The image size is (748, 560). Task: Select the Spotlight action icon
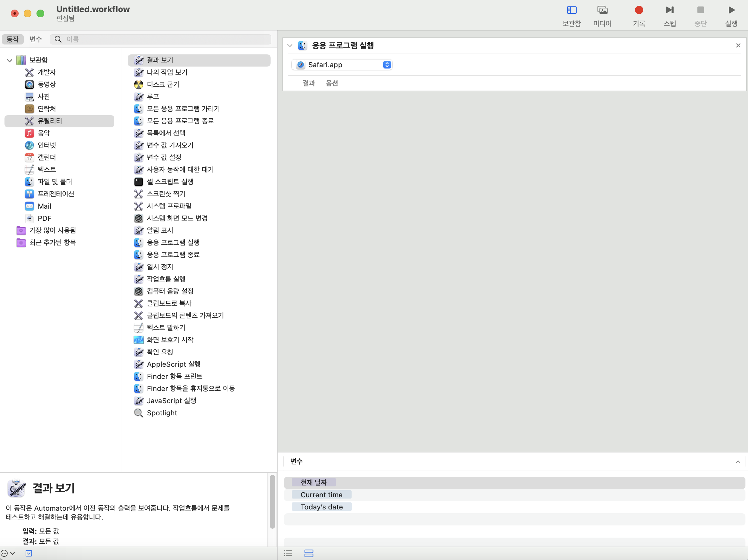(x=139, y=413)
